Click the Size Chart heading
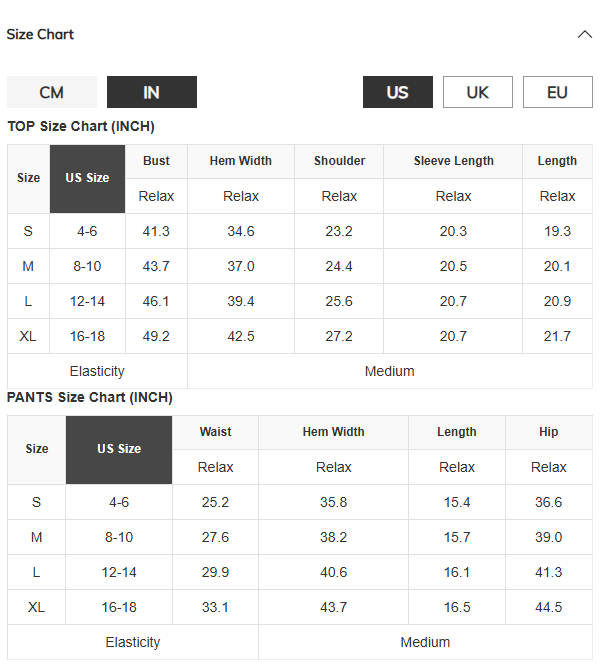The image size is (602, 664). pyautogui.click(x=40, y=34)
